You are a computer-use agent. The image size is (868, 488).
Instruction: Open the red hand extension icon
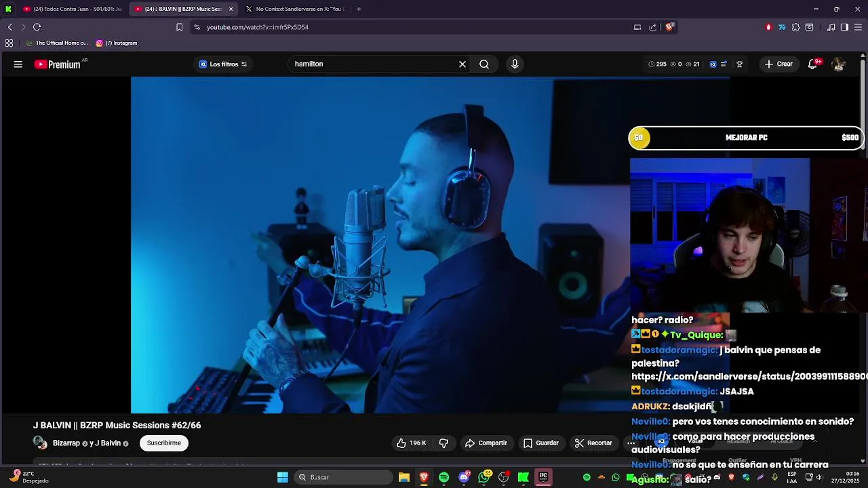(768, 27)
